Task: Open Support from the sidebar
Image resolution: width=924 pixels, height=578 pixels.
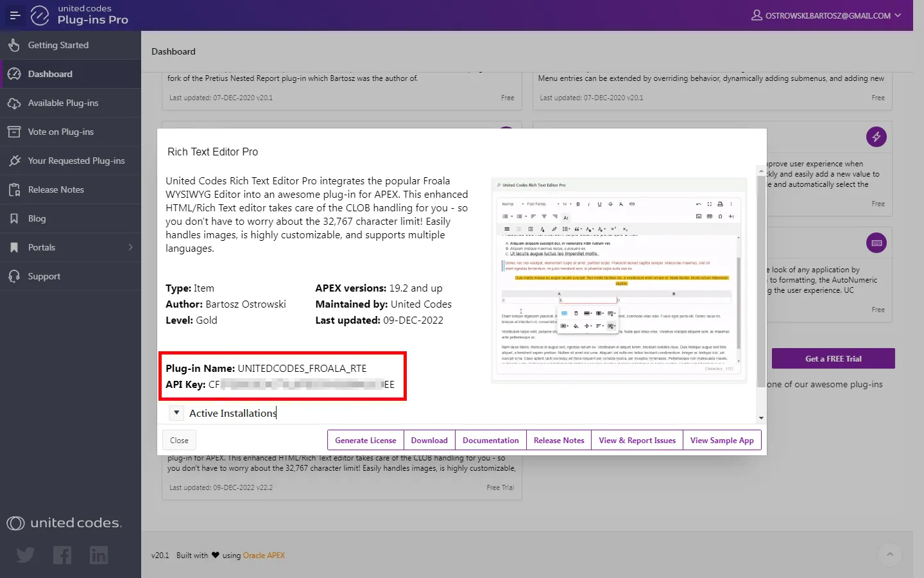Action: [44, 276]
